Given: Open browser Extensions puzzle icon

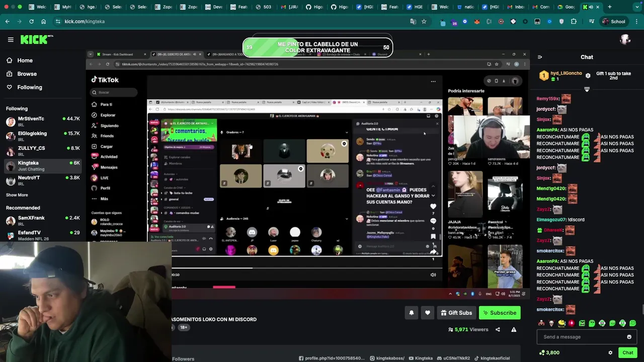Looking at the screenshot, I should (574, 22).
